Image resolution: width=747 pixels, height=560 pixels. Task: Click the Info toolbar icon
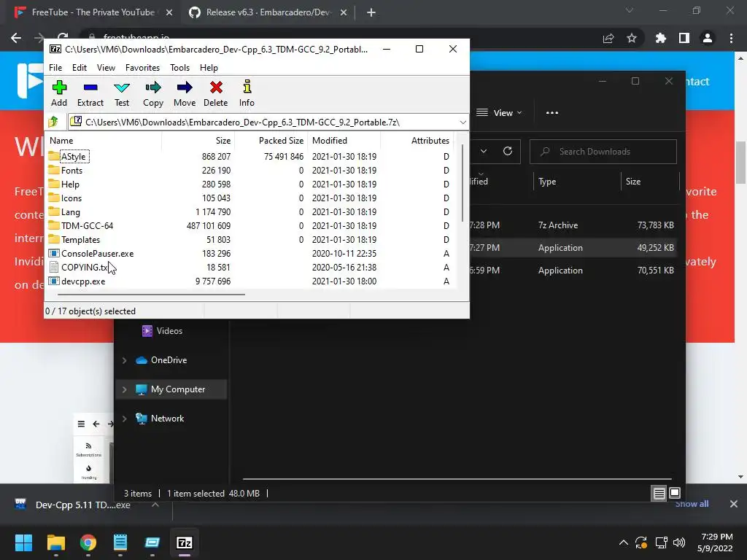tap(247, 94)
